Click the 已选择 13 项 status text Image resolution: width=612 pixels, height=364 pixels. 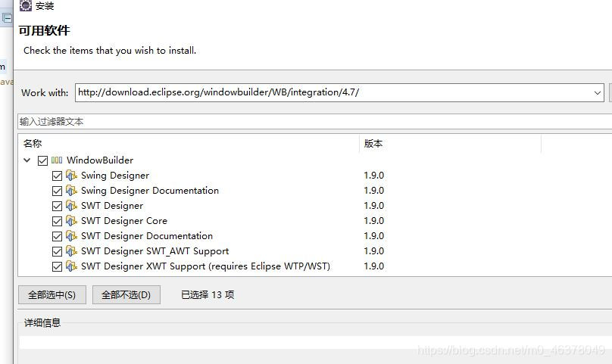(208, 295)
